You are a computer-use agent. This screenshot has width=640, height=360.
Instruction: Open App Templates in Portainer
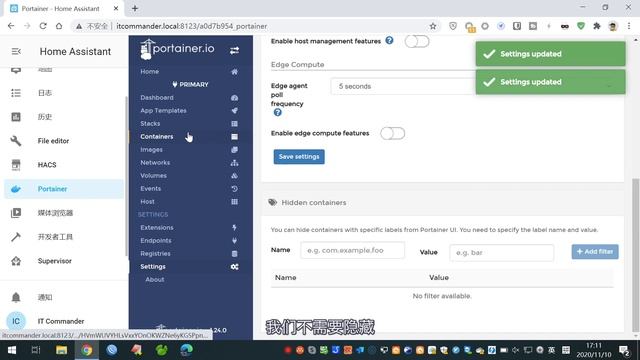tap(163, 111)
